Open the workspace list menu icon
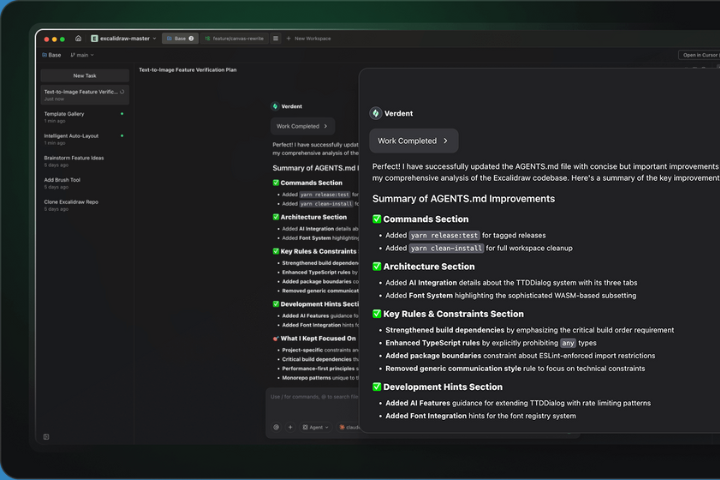720x480 pixels. [276, 39]
